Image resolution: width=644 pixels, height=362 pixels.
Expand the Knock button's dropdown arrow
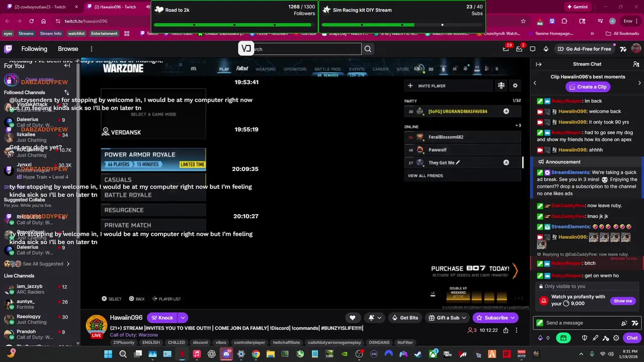183,318
